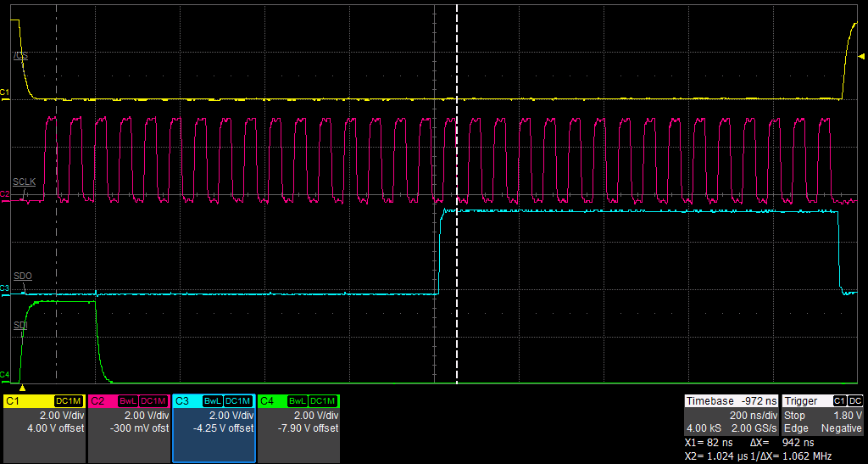Screen dimensions: 868x464
Task: Click the -972 ns timebase delay value
Action: pos(757,401)
